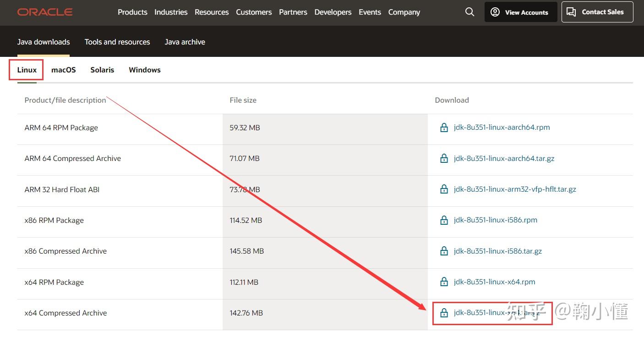Open the Products menu
The height and width of the screenshot is (338, 644).
tap(132, 12)
